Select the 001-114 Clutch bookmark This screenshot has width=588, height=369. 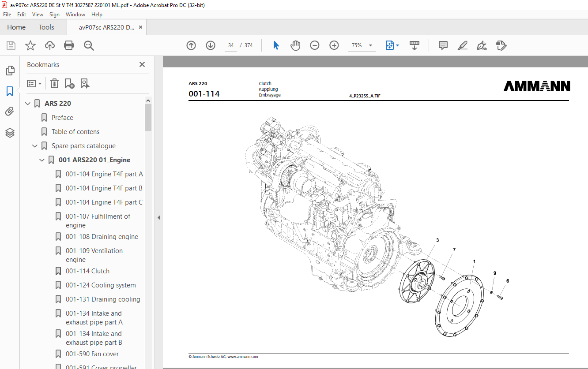coord(87,271)
